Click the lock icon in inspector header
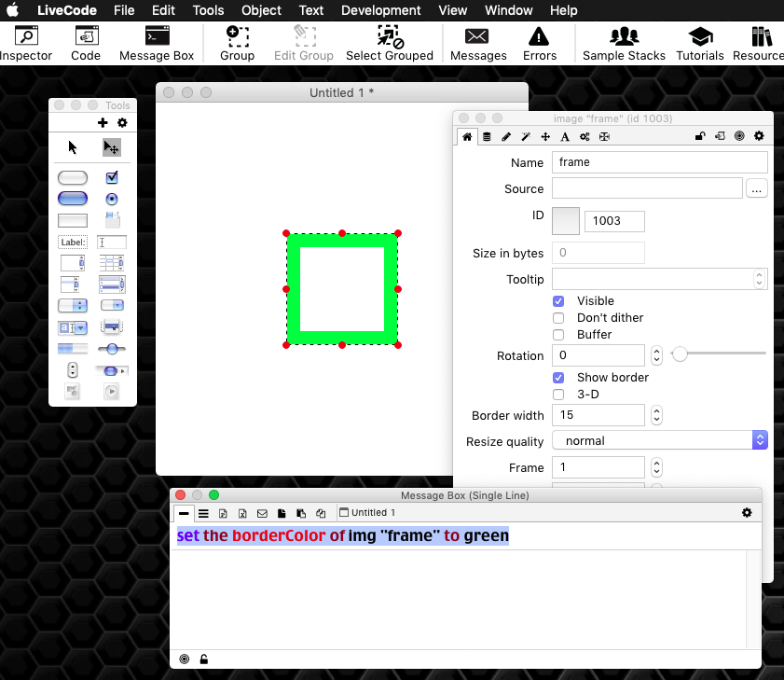 [700, 137]
